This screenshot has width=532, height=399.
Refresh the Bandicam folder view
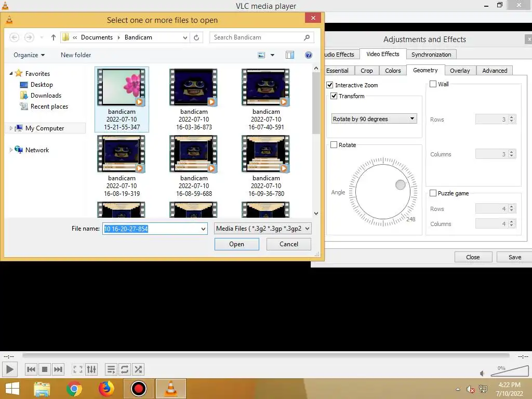click(x=196, y=37)
